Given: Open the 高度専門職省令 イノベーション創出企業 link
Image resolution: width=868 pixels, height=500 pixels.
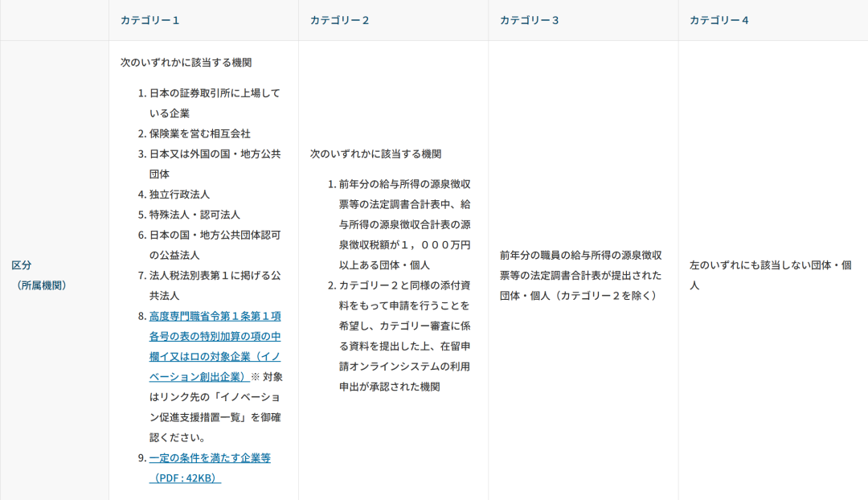Looking at the screenshot, I should point(215,336).
